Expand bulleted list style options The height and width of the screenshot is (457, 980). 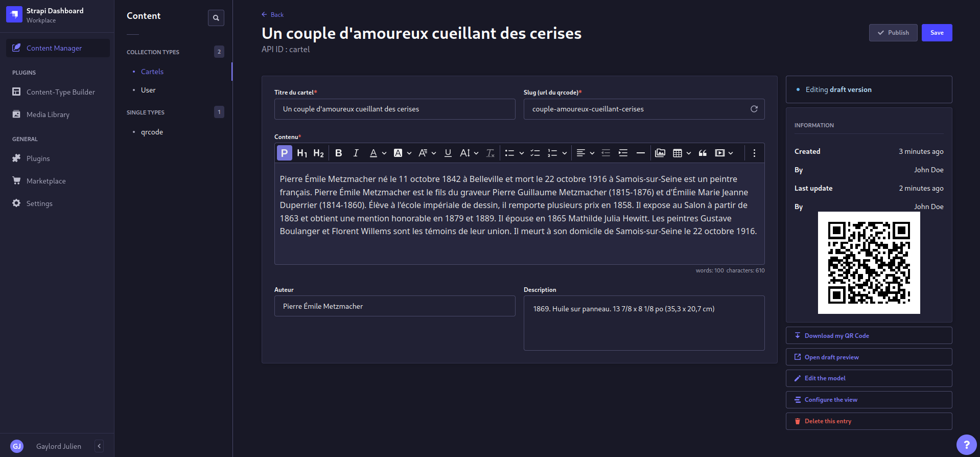pos(521,153)
